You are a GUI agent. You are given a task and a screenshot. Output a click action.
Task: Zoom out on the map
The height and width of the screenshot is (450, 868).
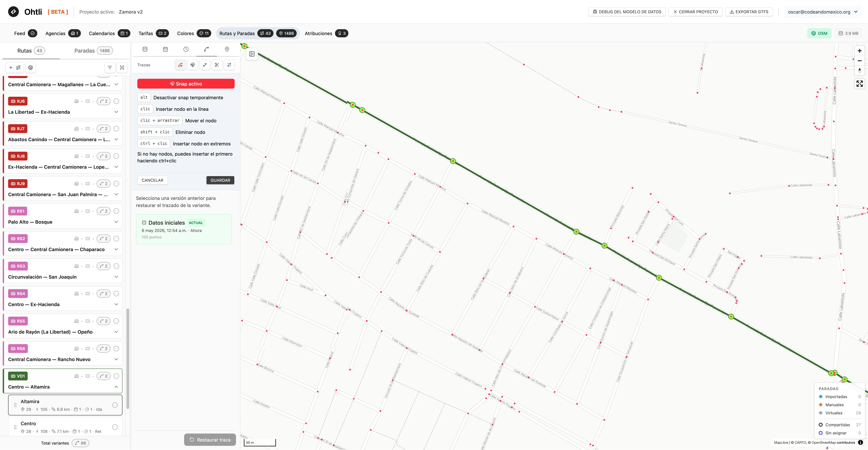pyautogui.click(x=860, y=61)
